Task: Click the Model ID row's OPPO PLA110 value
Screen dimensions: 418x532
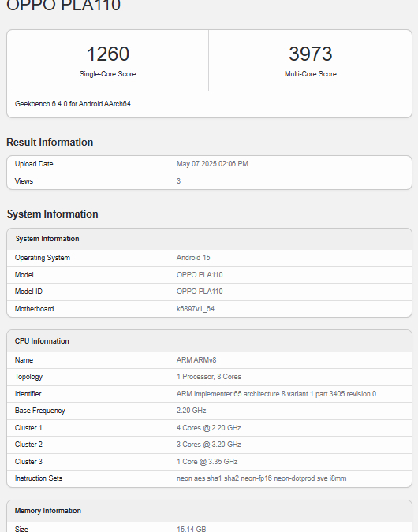Action: [x=200, y=292]
